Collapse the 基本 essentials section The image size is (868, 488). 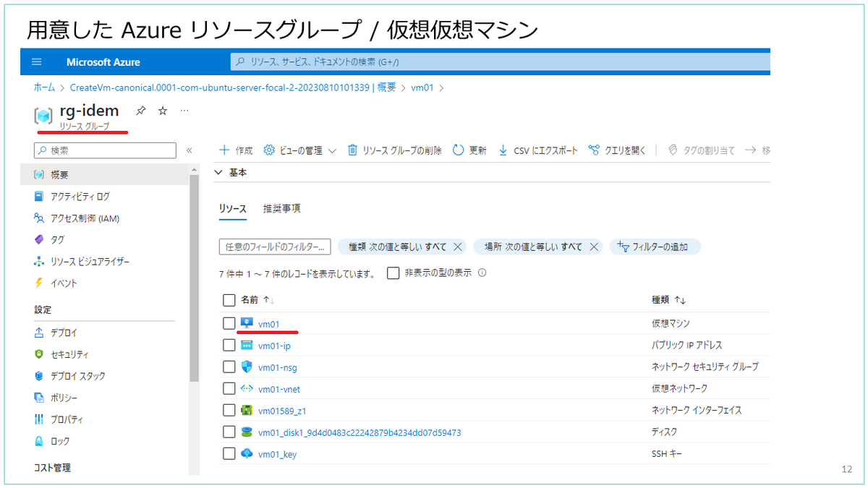[x=218, y=173]
